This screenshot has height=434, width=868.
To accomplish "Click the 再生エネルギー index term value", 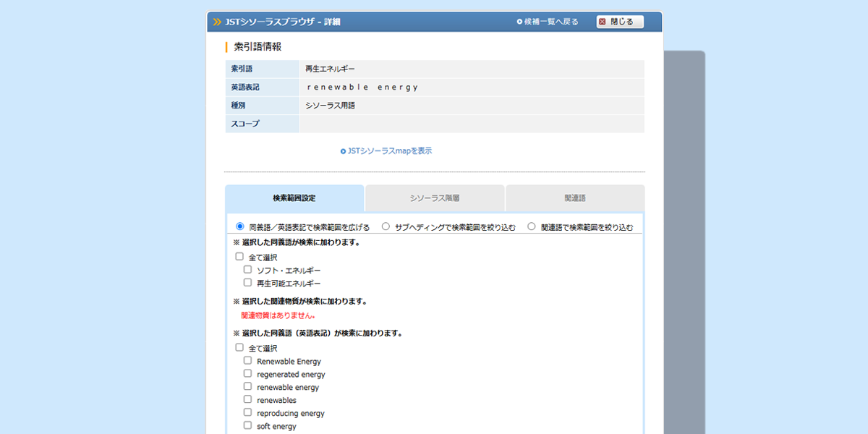I will coord(330,69).
